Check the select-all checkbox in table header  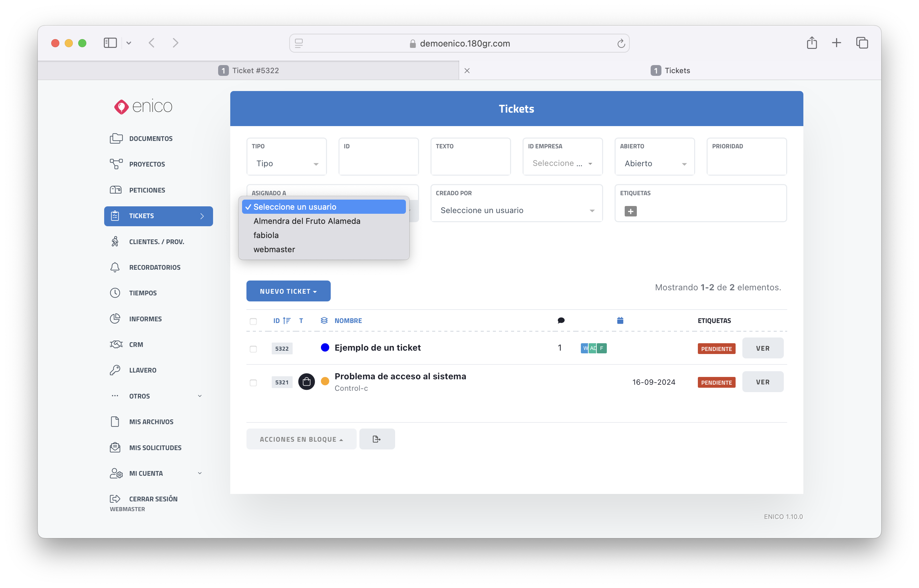(253, 321)
